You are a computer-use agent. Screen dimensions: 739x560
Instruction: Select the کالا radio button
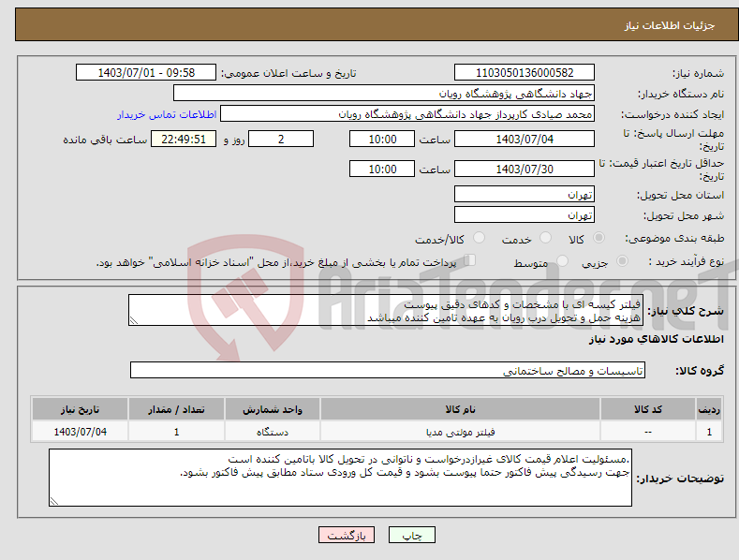point(599,238)
